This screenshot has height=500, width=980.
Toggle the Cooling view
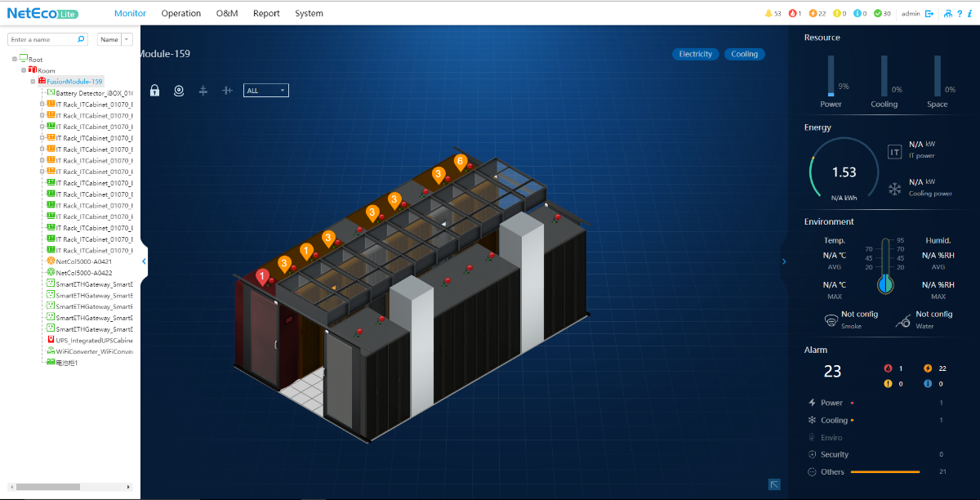point(744,54)
